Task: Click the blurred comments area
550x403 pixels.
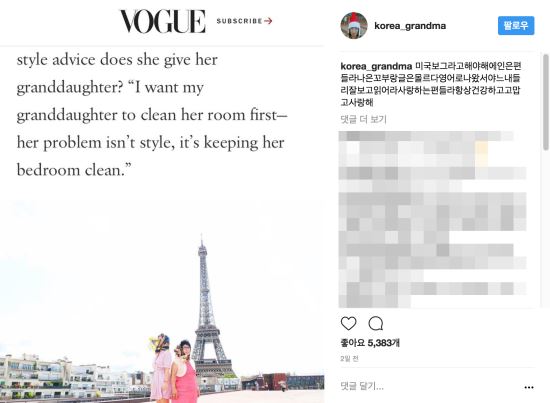Action: 432,219
